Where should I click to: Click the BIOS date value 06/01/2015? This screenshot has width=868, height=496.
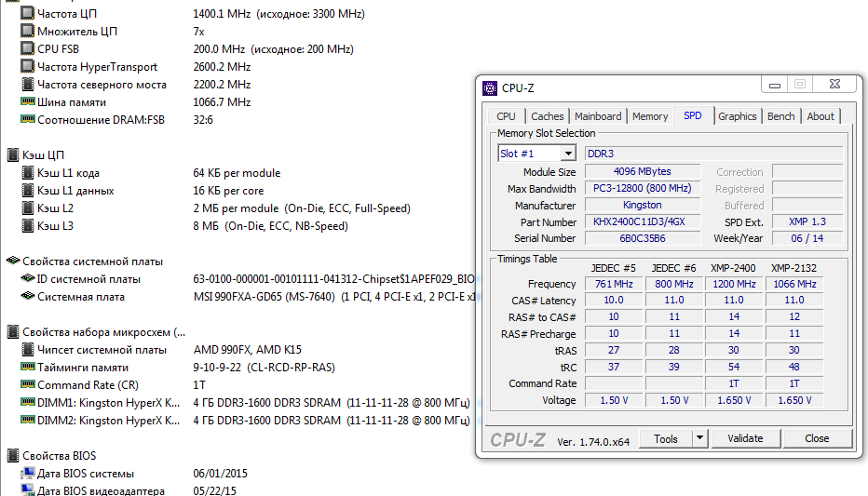tap(221, 474)
